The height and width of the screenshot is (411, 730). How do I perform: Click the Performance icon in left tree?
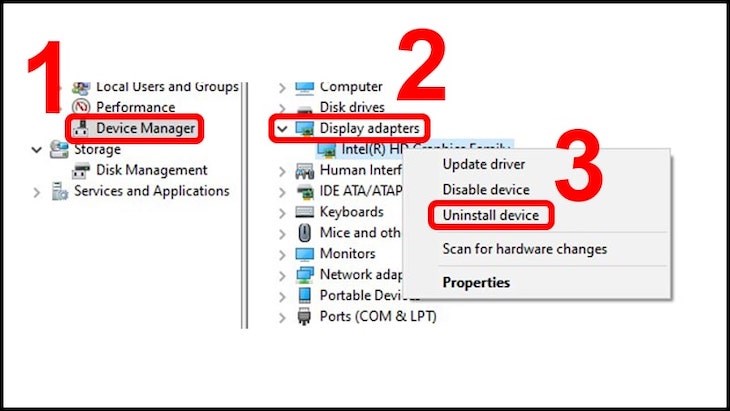pos(82,107)
